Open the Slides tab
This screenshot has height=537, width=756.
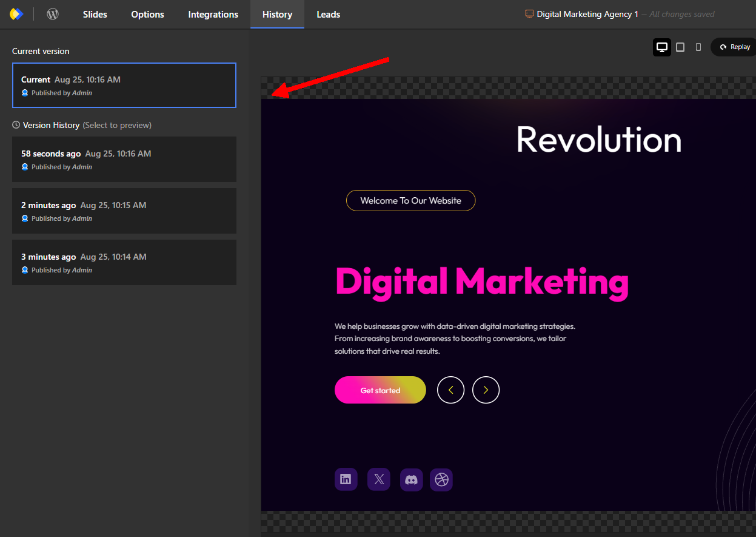click(95, 14)
